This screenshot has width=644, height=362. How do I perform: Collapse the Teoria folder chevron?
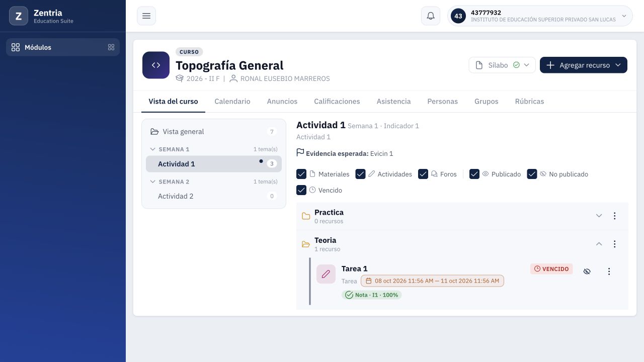coord(599,244)
